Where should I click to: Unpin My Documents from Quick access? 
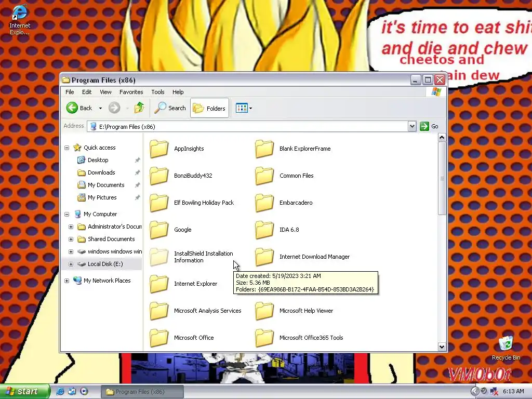click(x=137, y=185)
